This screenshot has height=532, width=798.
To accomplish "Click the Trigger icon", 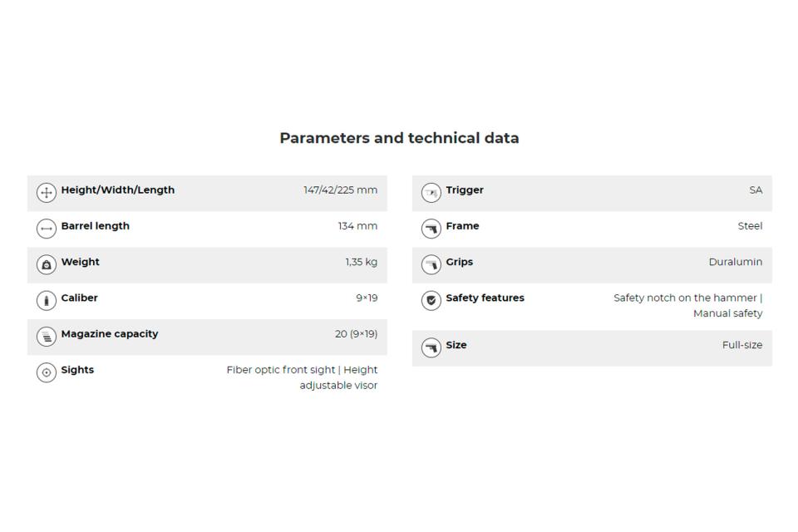I will coord(431,193).
